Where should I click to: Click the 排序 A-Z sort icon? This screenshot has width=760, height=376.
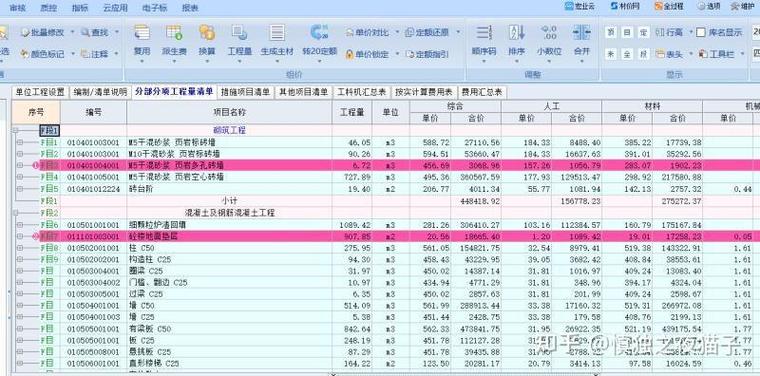(517, 32)
